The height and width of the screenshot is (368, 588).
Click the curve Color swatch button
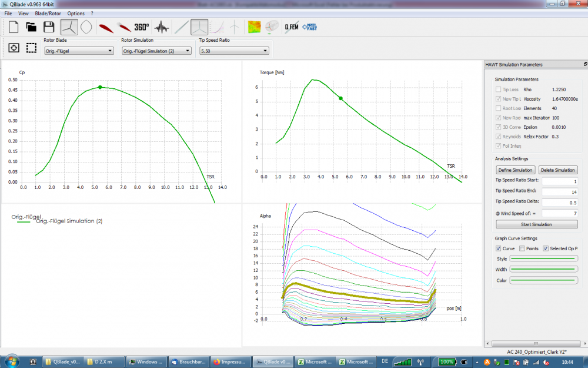coord(543,280)
